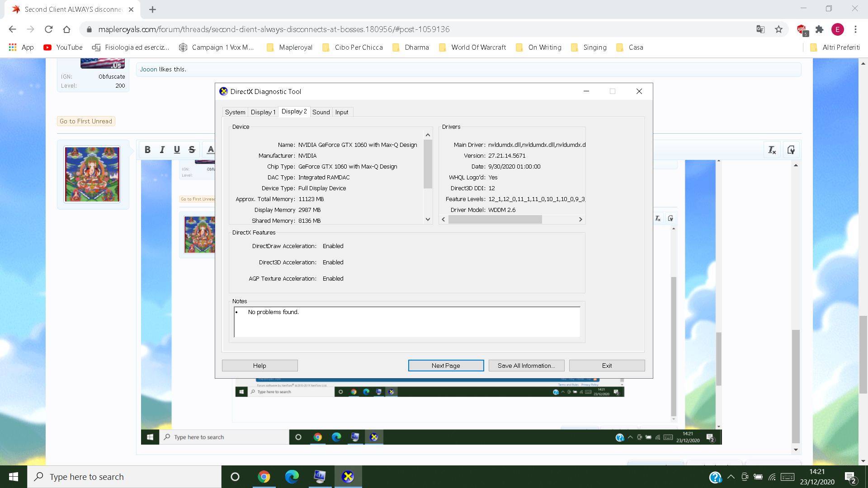Open the Chrome three-dot menu
Screen dimensions: 868x488
[855, 29]
